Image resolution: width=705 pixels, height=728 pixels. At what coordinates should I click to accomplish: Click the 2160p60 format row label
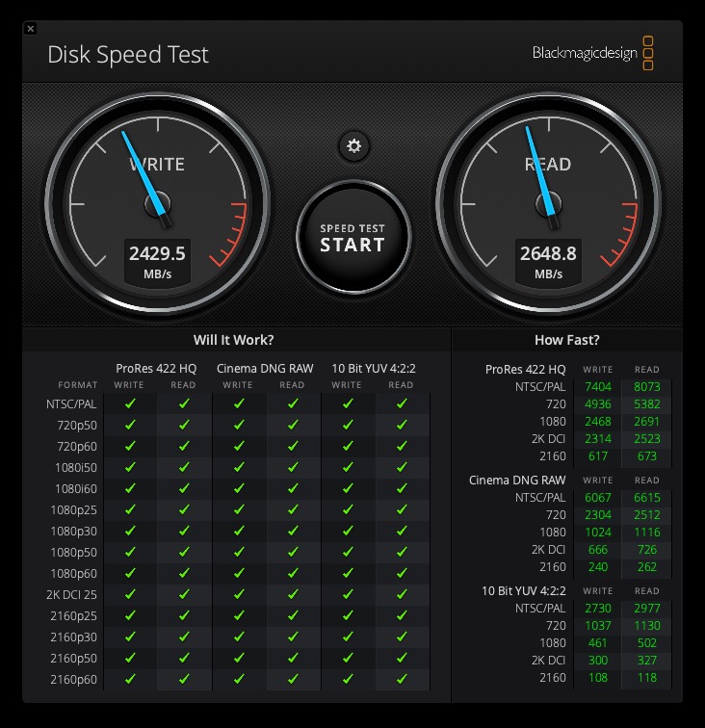pyautogui.click(x=74, y=680)
